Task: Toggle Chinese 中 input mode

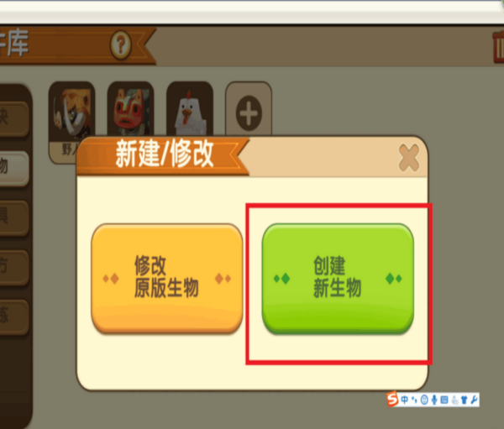Action: [x=405, y=400]
